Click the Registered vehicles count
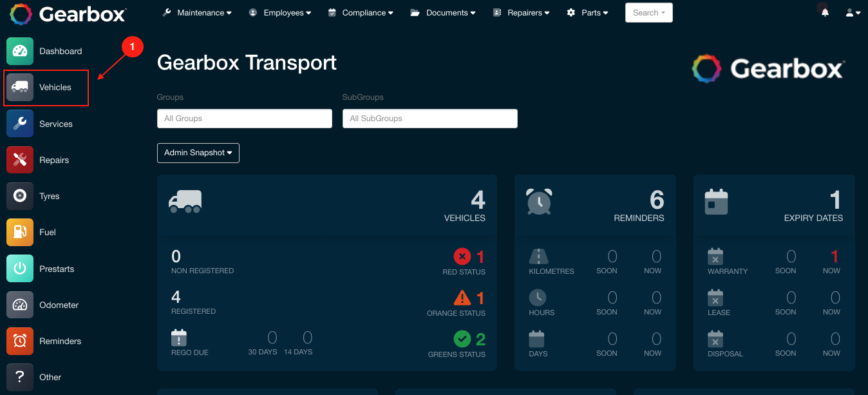868x395 pixels. tap(176, 297)
